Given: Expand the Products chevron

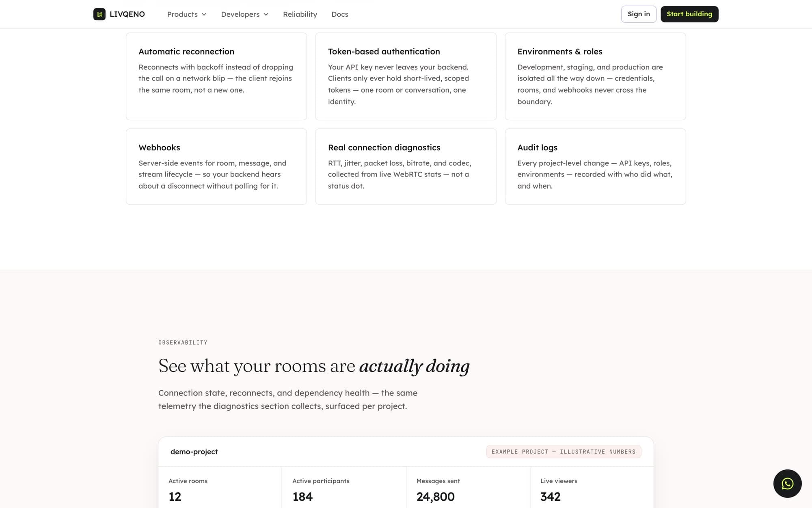Looking at the screenshot, I should (204, 14).
